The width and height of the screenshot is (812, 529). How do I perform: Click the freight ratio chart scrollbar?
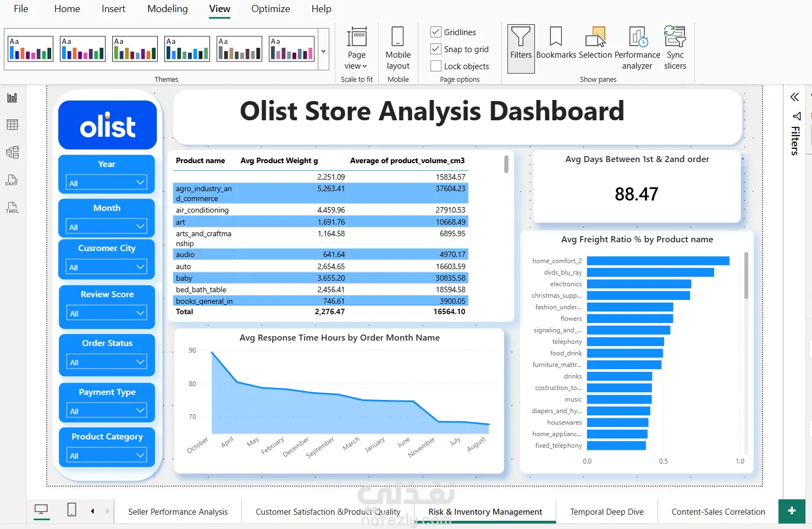(746, 275)
